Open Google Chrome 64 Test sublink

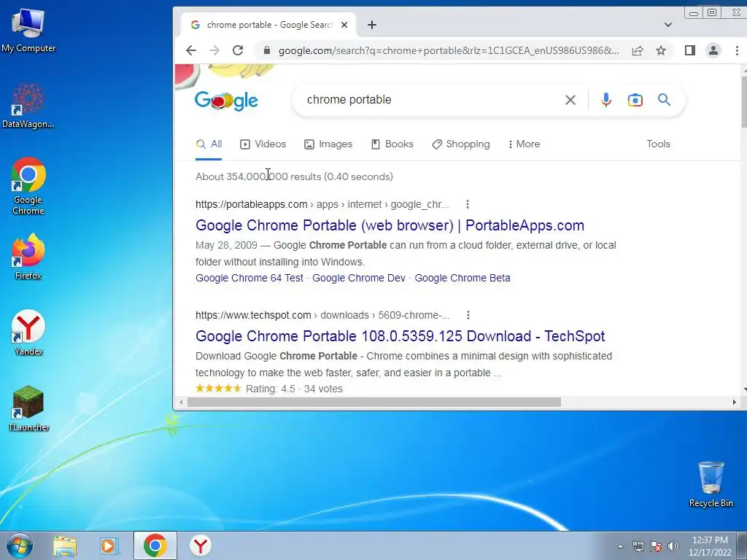point(249,278)
